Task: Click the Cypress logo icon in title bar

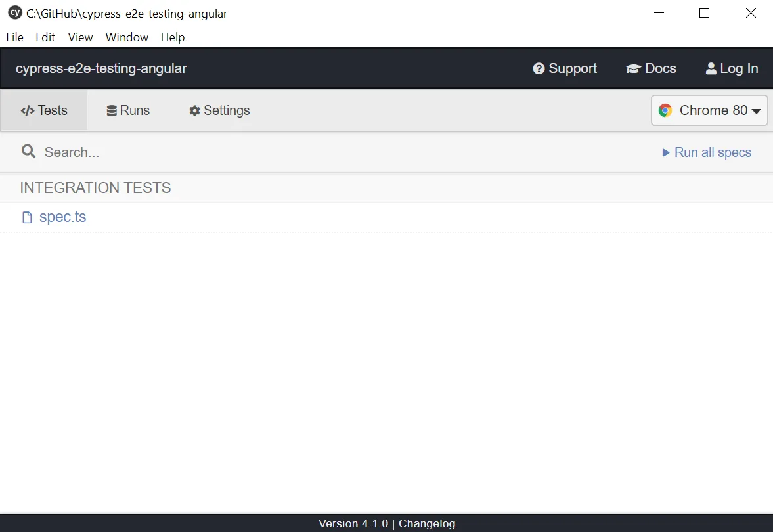Action: pos(14,13)
